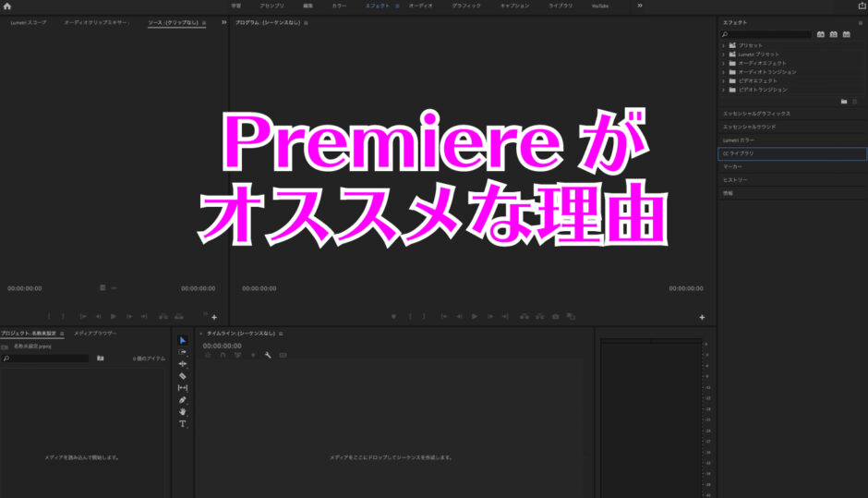Click Comparison View icon in Program monitor
This screenshot has height=498, width=868.
pos(571,316)
